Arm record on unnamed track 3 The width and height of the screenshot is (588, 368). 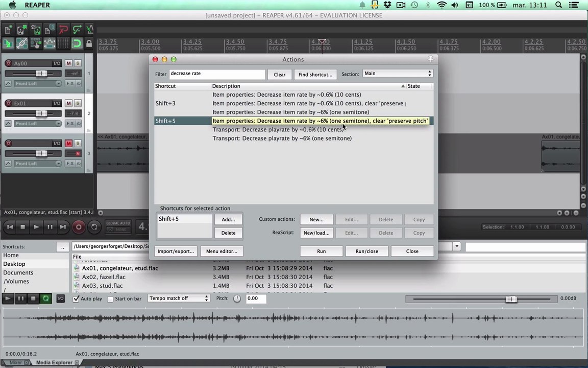[x=8, y=143]
